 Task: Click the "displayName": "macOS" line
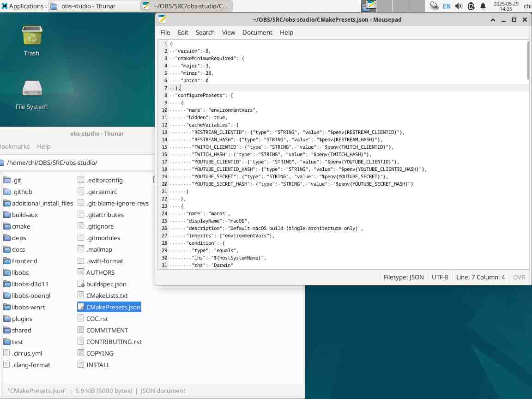[x=218, y=221]
